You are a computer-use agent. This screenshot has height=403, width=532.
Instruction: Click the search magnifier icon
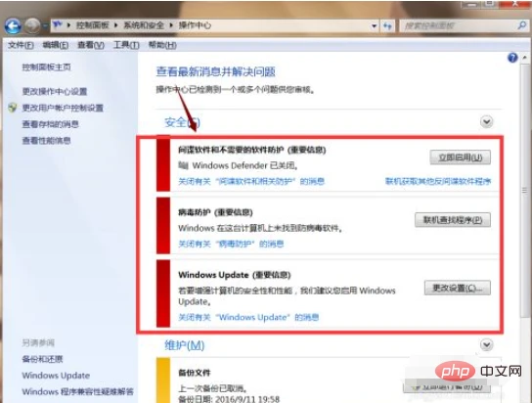(522, 25)
